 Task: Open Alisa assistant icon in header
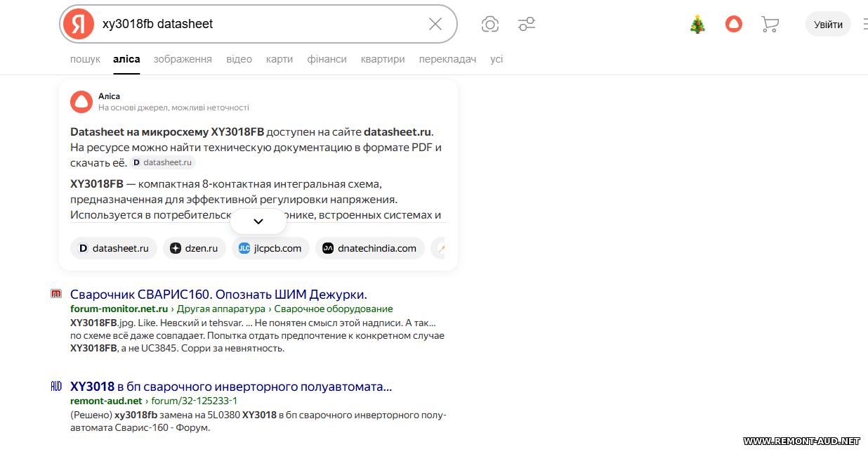(x=734, y=25)
